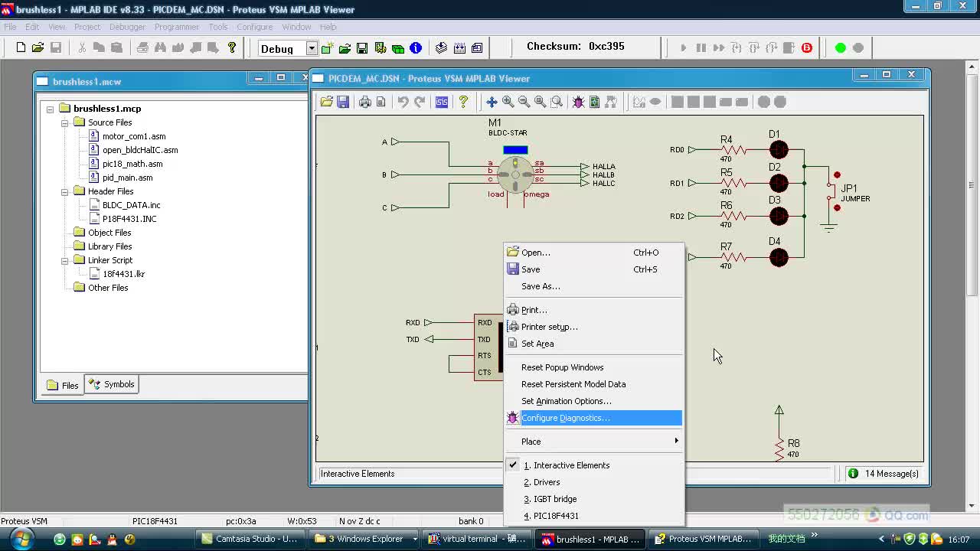Viewport: 980px width, 551px height.
Task: Click the Undo arrow in Proteus toolbar
Action: [403, 102]
